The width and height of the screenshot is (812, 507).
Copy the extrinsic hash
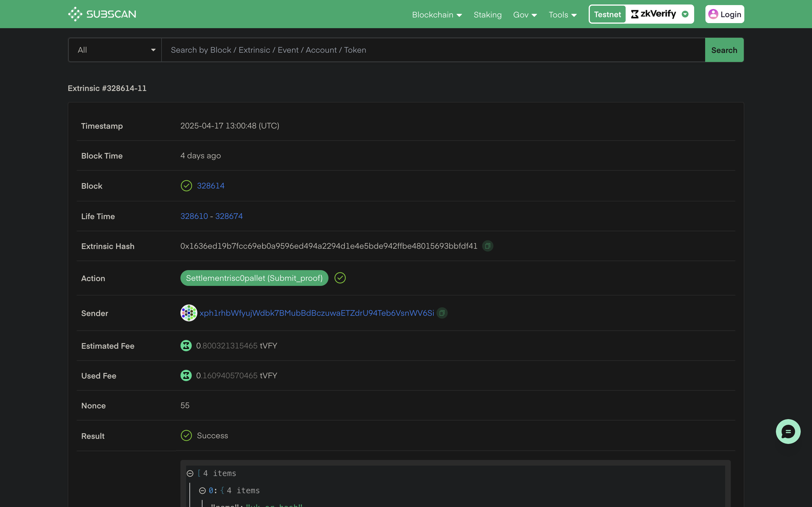coord(487,246)
